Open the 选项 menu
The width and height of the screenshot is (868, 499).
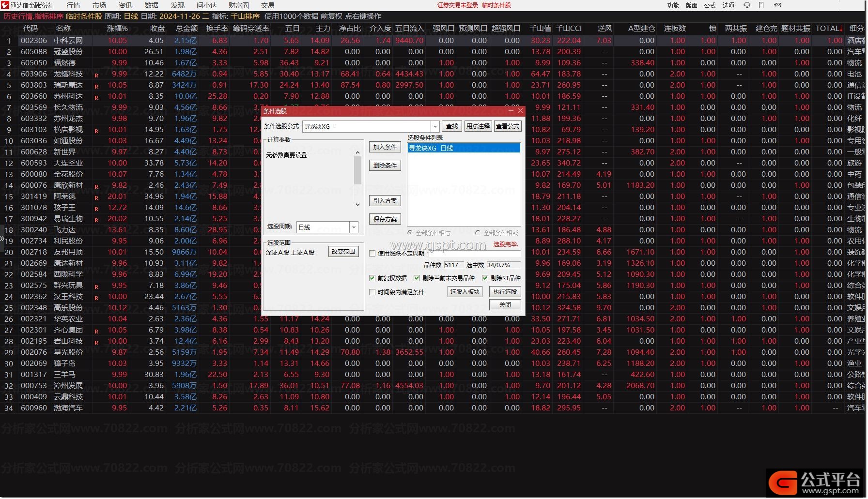coord(728,5)
